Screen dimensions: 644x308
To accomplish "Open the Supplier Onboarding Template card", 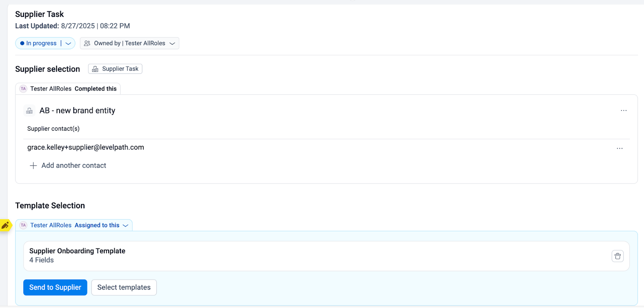I will [326, 256].
